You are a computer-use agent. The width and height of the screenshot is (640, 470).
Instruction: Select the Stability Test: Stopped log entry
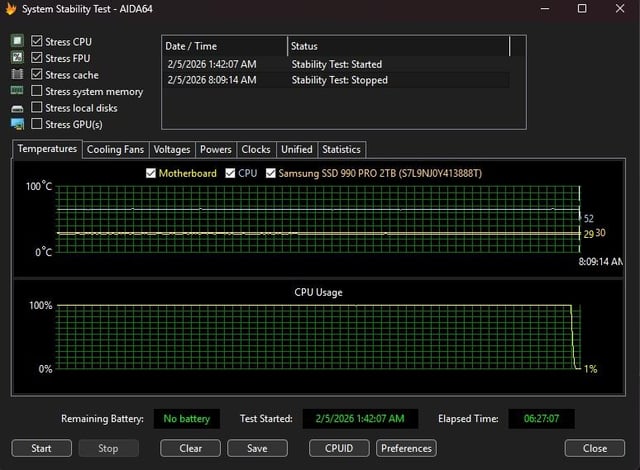(x=339, y=80)
